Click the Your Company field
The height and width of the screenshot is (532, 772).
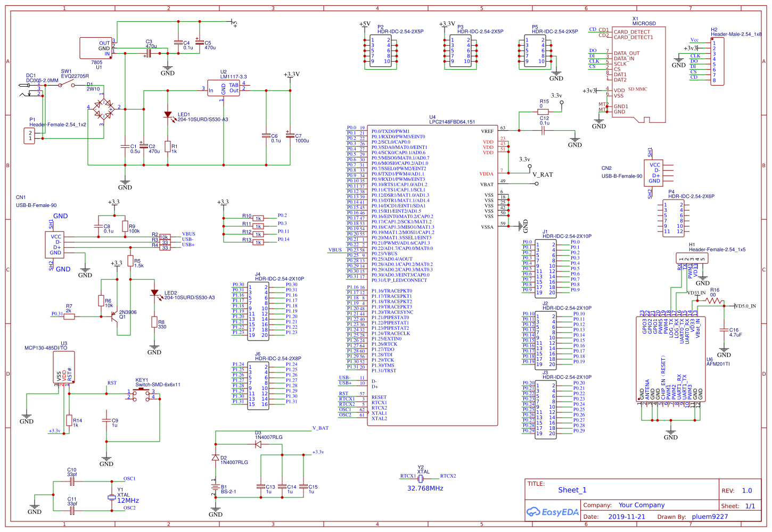(x=641, y=505)
